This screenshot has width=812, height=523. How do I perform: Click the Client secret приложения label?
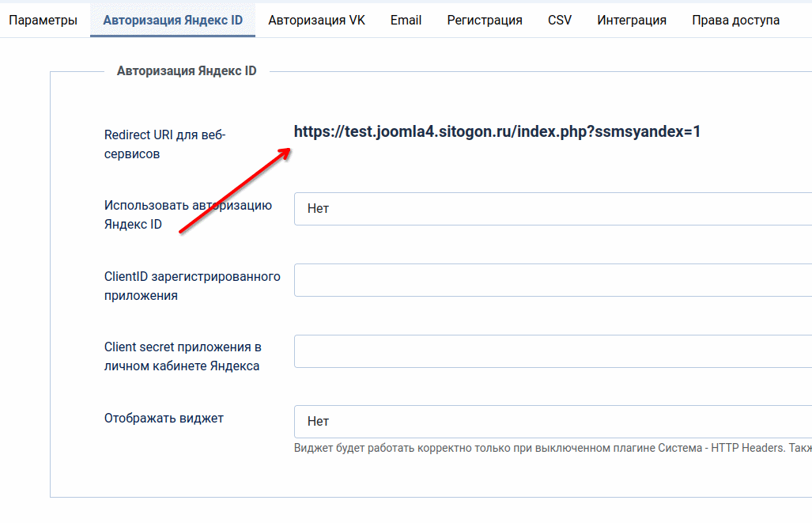[x=183, y=356]
